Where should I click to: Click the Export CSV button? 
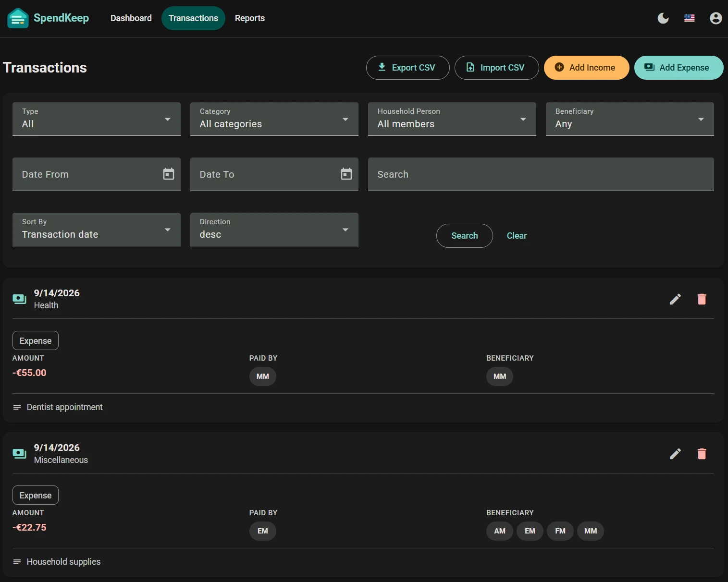pos(408,68)
